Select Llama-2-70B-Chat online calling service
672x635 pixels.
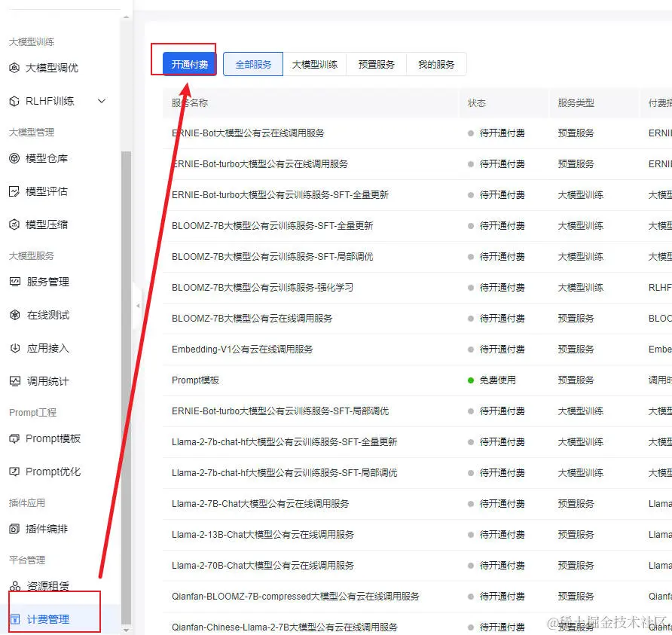pos(263,565)
